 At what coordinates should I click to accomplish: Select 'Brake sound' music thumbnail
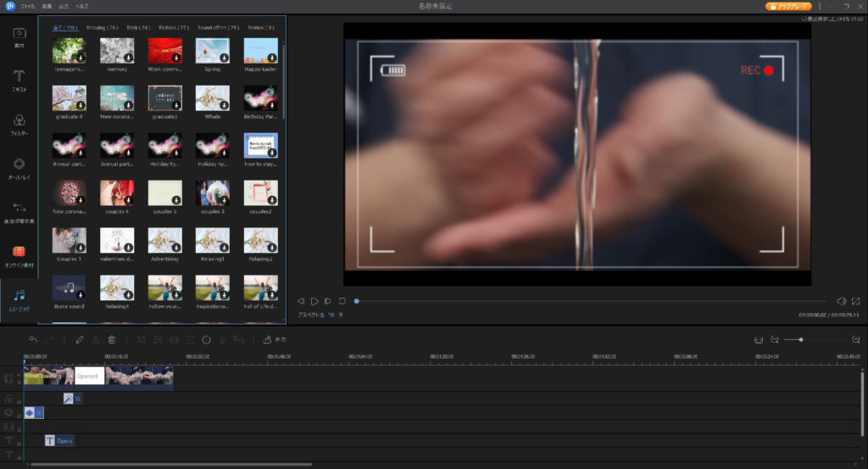(70, 288)
